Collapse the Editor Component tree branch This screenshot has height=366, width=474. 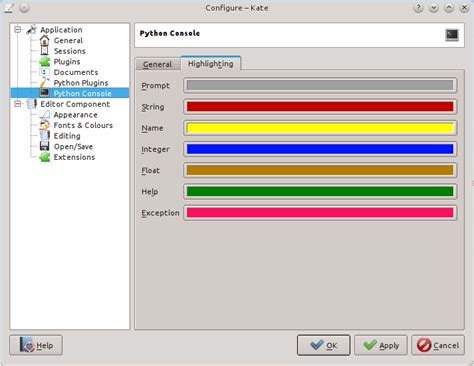point(18,104)
